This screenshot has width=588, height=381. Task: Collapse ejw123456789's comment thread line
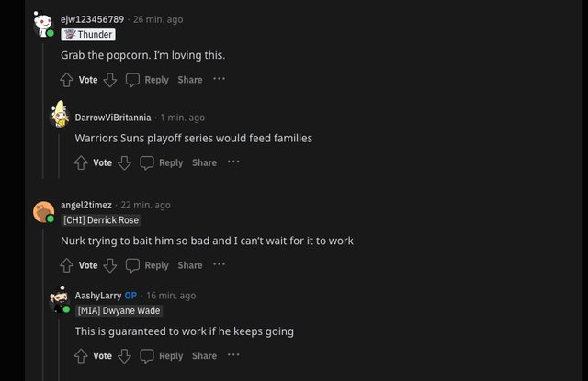(x=43, y=110)
